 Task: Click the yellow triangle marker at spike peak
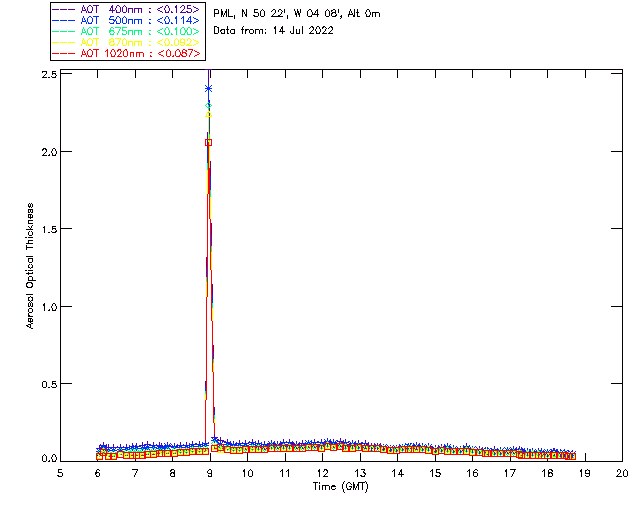pyautogui.click(x=209, y=115)
